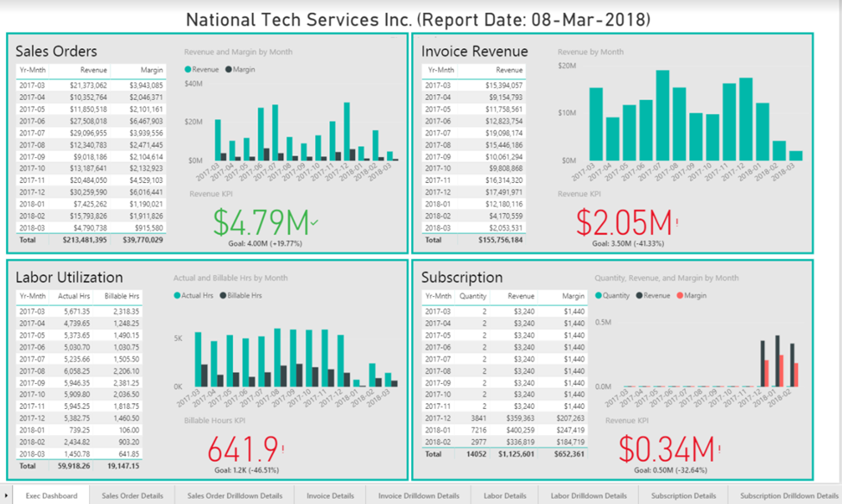
Task: Click the green checkmark beside $4.79M KPI
Action: 314,222
